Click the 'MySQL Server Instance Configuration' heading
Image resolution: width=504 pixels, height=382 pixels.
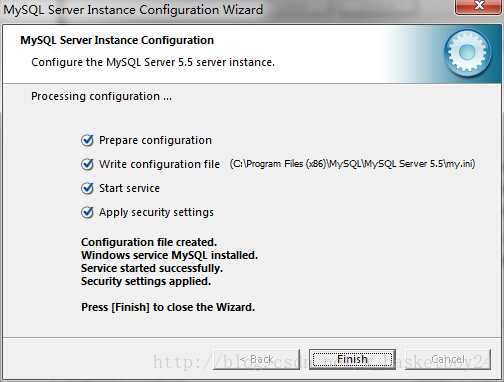point(117,40)
